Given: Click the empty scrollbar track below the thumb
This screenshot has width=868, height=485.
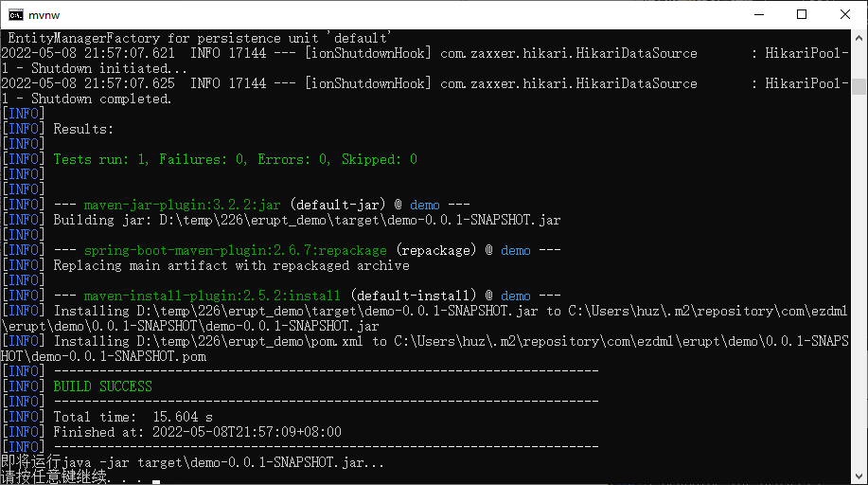Looking at the screenshot, I should point(859,281).
